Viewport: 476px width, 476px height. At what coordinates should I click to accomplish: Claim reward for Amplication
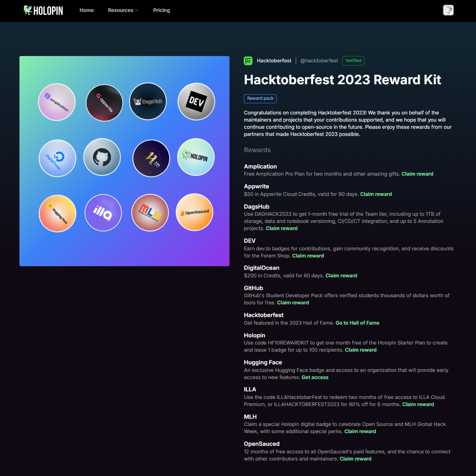[x=417, y=174]
